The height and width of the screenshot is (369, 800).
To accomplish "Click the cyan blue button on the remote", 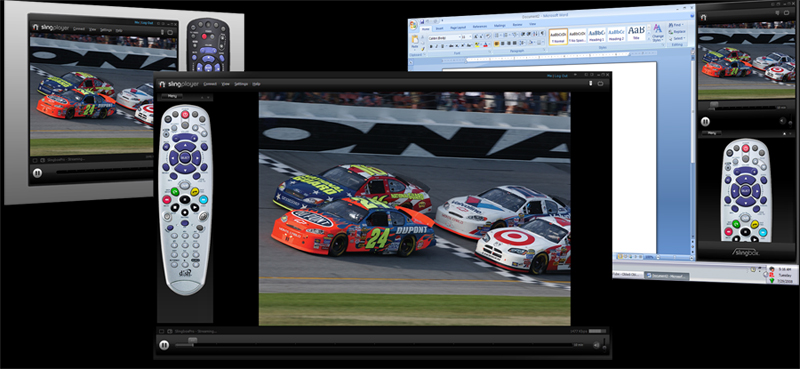I will click(204, 200).
